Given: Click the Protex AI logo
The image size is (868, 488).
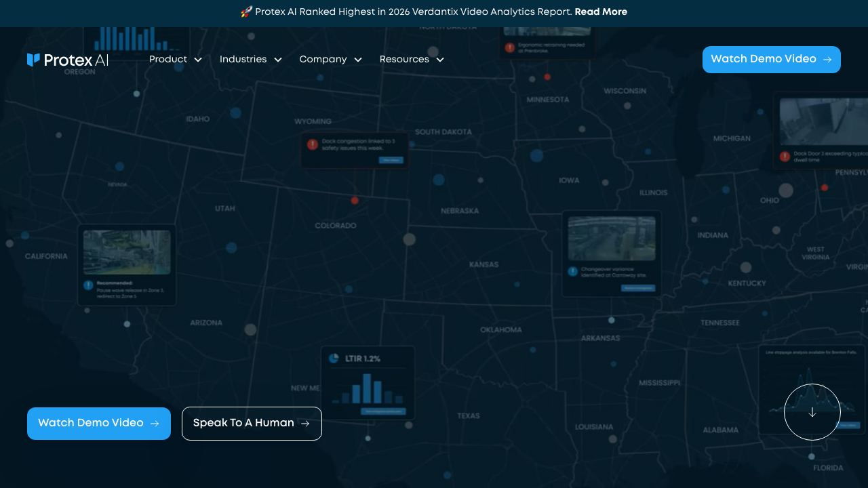Looking at the screenshot, I should tap(68, 60).
